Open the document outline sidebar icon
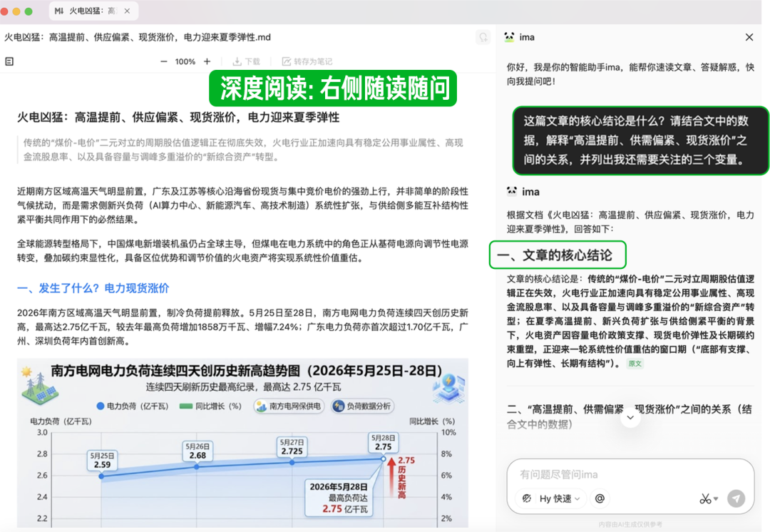 pyautogui.click(x=9, y=61)
